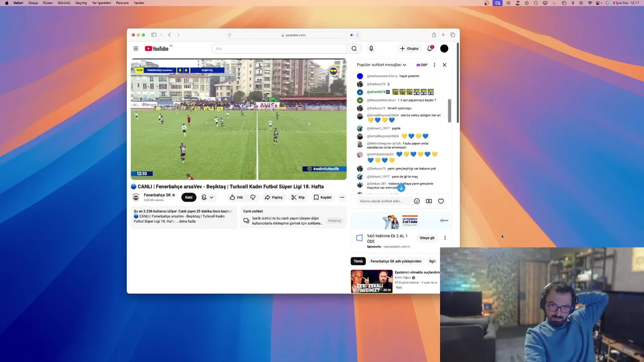
Task: Open the chat emoji picker
Action: point(417,201)
